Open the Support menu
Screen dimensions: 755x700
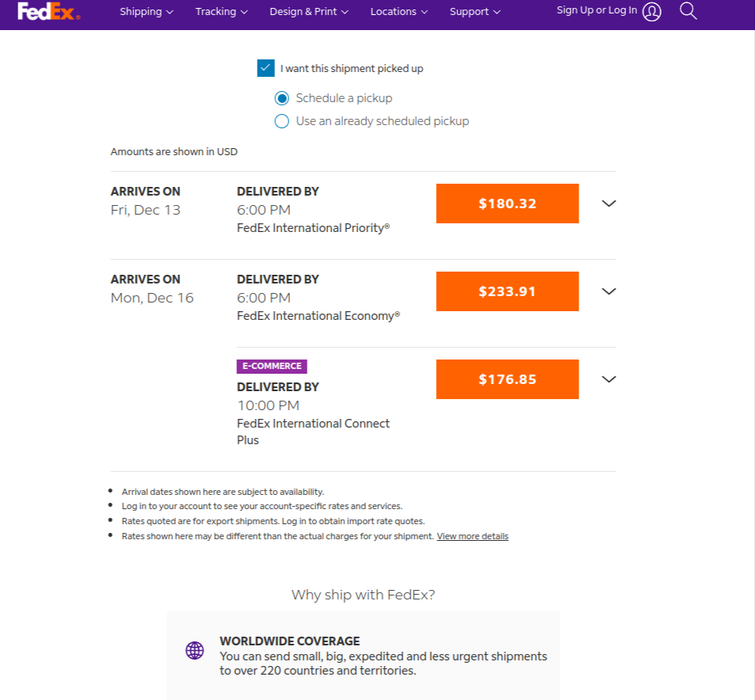475,12
